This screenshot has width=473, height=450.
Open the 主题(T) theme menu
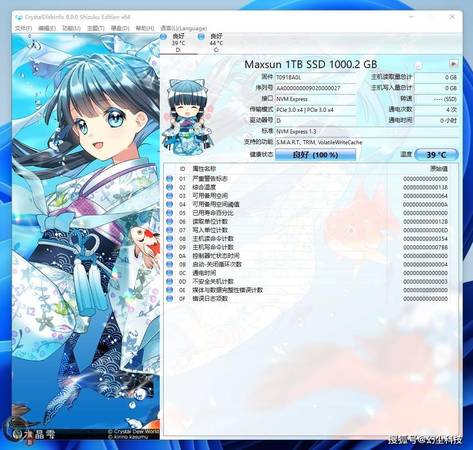(96, 28)
